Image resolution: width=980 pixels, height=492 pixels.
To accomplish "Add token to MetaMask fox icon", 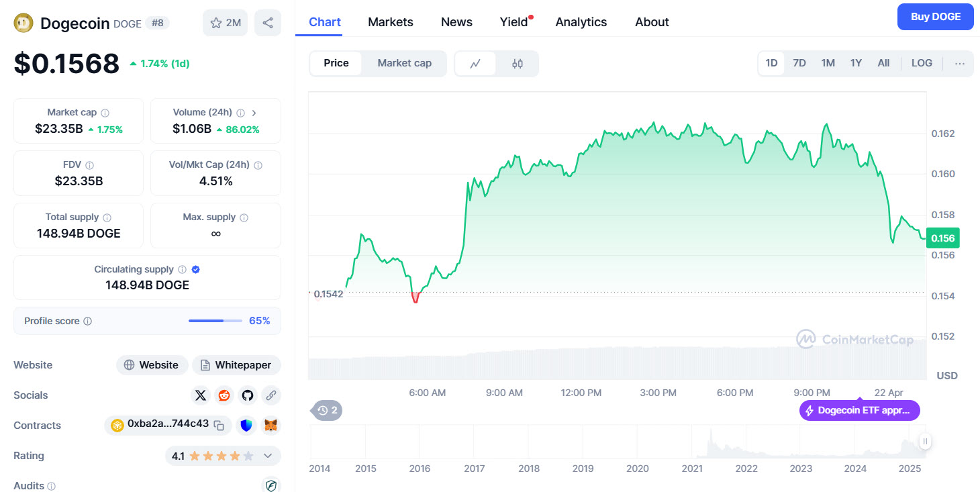I will click(271, 426).
